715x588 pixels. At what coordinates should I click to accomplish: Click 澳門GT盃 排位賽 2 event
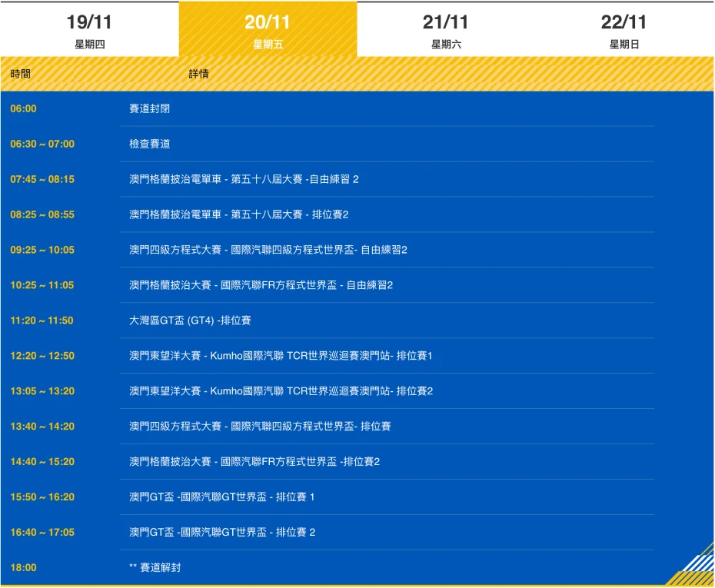[x=222, y=533]
